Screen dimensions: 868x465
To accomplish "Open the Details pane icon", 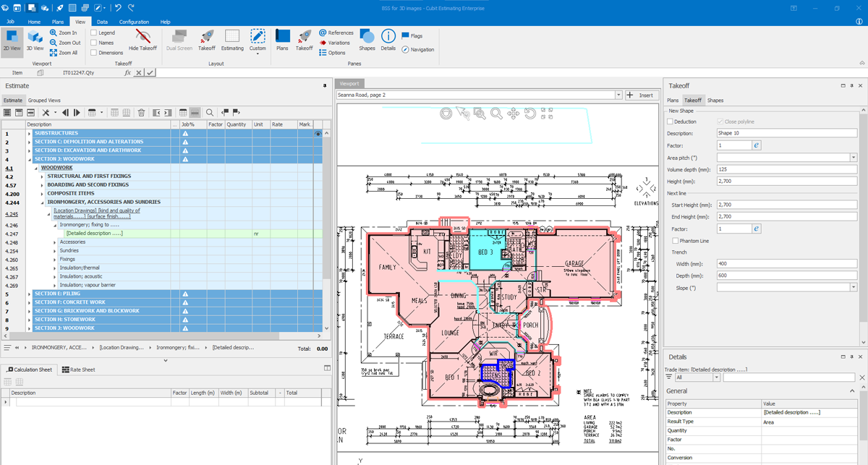I will [x=388, y=39].
